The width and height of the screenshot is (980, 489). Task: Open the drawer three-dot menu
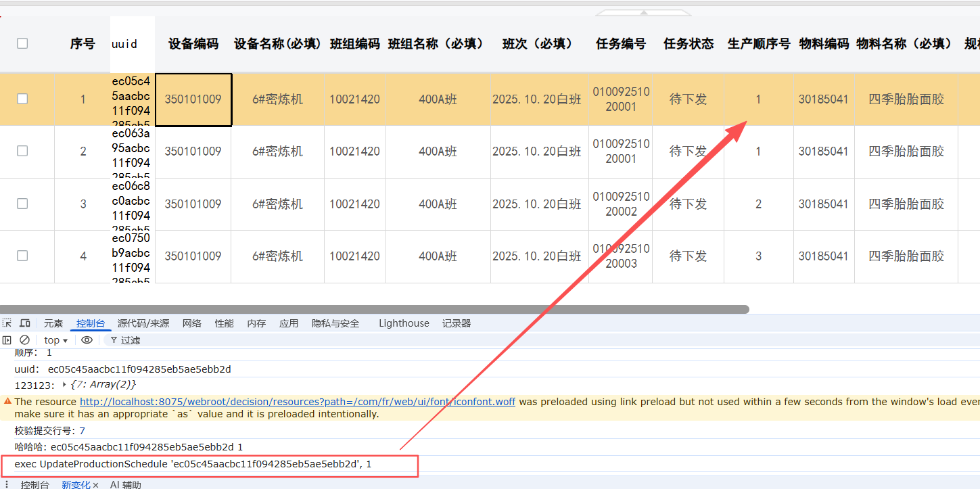[x=7, y=484]
